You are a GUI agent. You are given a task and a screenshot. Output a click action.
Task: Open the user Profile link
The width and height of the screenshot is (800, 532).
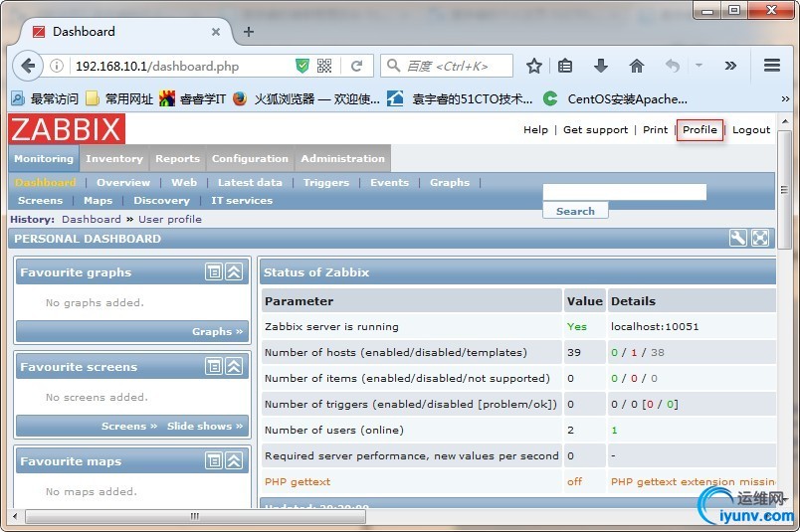coord(700,130)
